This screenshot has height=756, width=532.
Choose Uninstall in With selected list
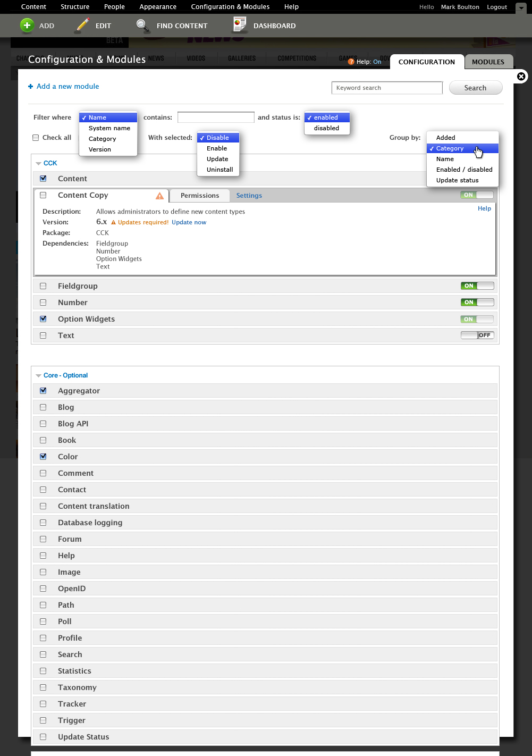[218, 170]
